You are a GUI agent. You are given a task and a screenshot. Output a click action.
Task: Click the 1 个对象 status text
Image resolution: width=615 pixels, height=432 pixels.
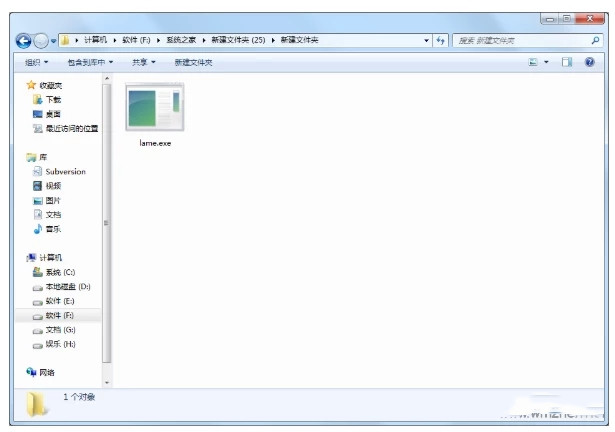tap(79, 397)
